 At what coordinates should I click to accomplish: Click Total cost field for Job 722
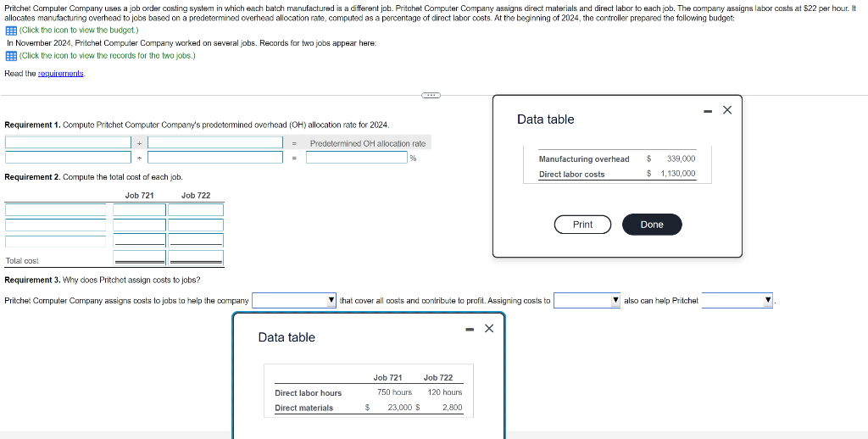coord(196,258)
